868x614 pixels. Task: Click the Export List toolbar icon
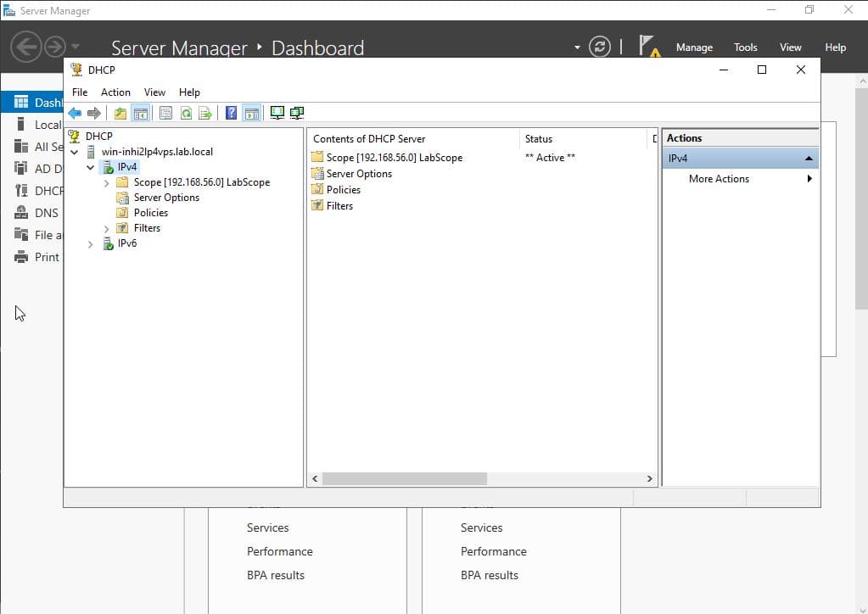click(x=204, y=113)
